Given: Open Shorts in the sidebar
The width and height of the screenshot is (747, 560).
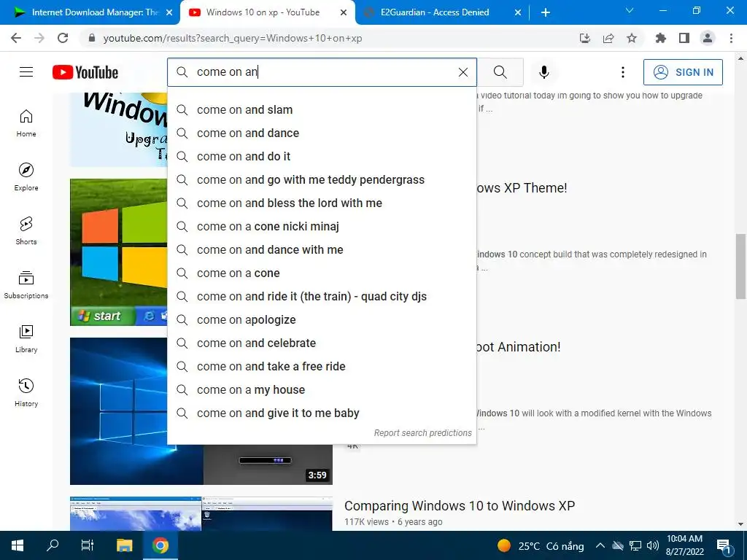Looking at the screenshot, I should [26, 231].
